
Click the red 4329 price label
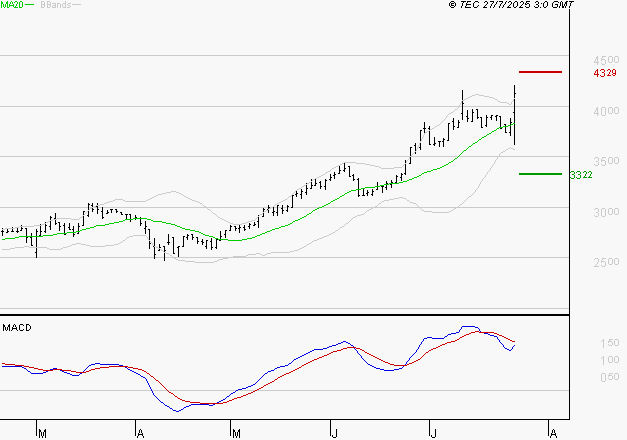pyautogui.click(x=604, y=73)
